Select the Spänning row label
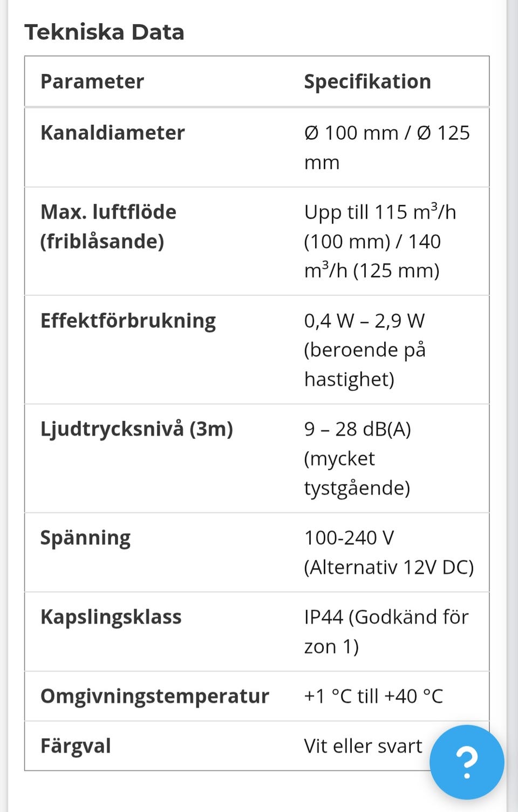Viewport: 518px width, 812px height. click(85, 538)
